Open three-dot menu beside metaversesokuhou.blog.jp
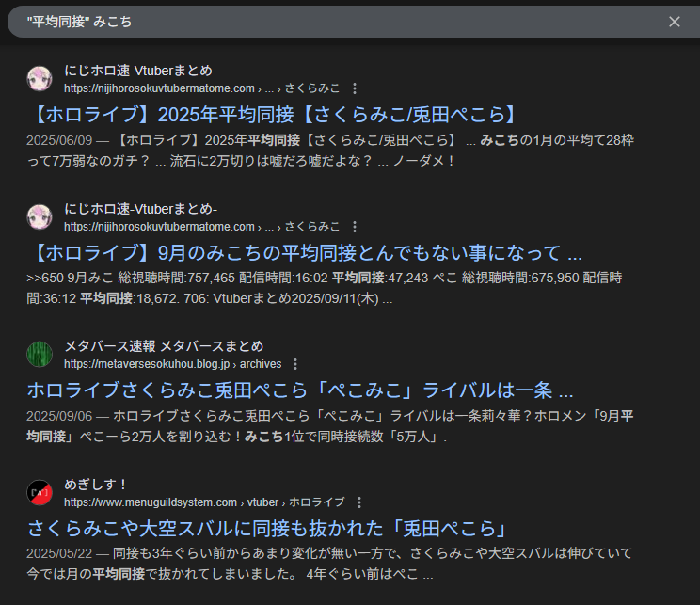The width and height of the screenshot is (700, 605). [294, 364]
